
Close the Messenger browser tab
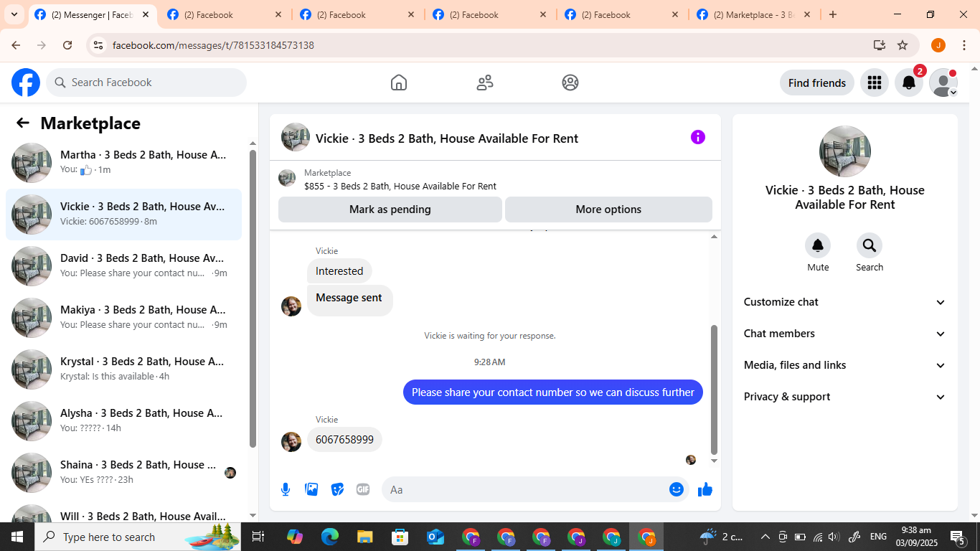(x=146, y=14)
